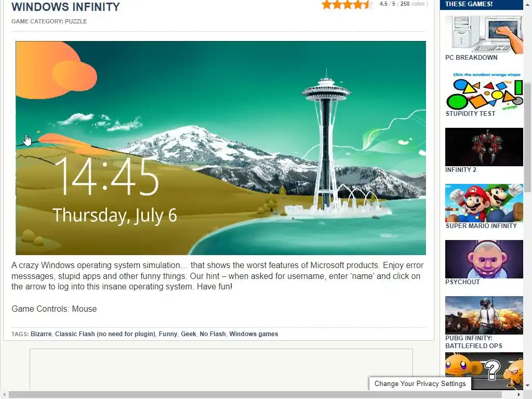This screenshot has width=532, height=399.
Task: Click the Thursday, July 6 date text
Action: 115,216
